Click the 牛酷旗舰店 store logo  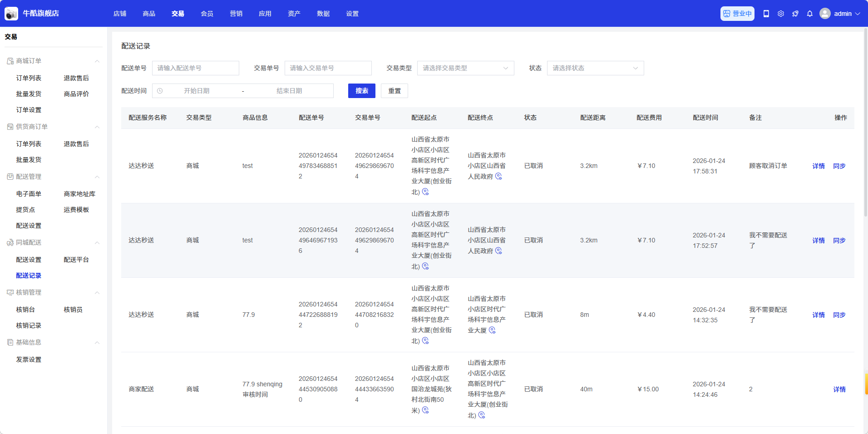[x=11, y=14]
